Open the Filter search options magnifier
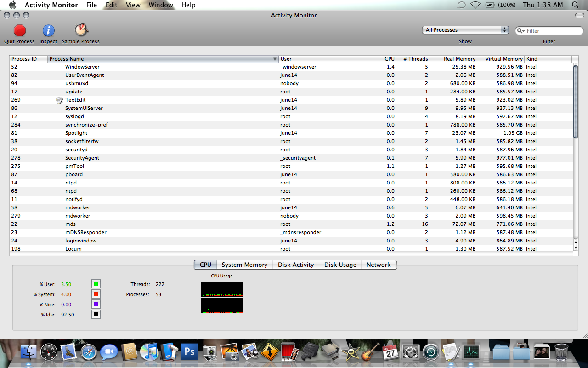 (x=521, y=31)
